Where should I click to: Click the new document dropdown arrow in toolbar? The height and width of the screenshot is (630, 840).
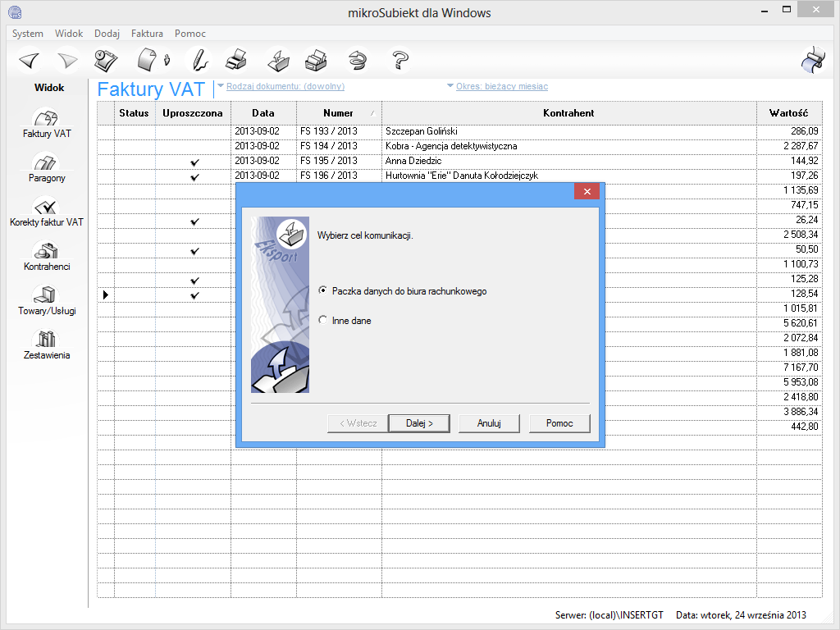[167, 60]
